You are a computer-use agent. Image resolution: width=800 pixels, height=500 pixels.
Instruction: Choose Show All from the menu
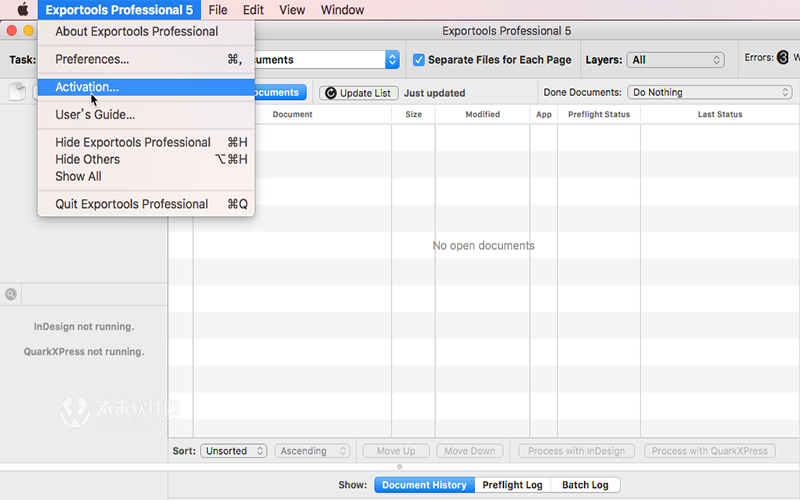(x=146, y=177)
